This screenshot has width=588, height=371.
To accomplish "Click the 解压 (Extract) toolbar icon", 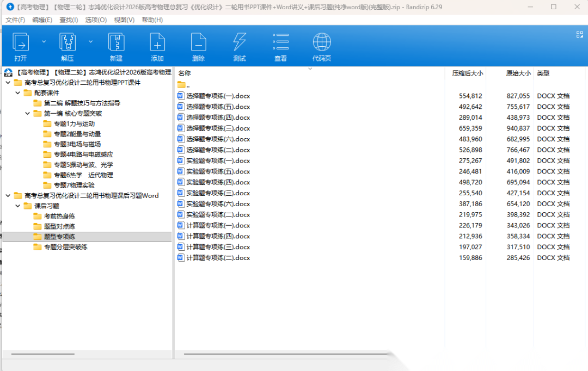I will tap(67, 42).
